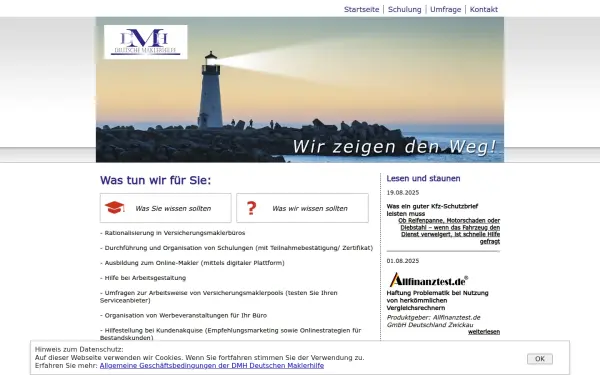Viewport: 600px width, 375px height.
Task: Click 'Was ein guter Kfz-Schutzbrief' headline
Action: click(x=432, y=210)
